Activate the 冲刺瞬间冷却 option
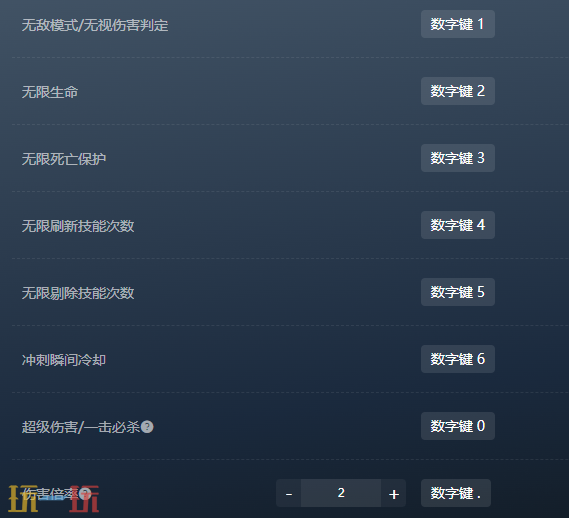The width and height of the screenshot is (569, 518). (x=64, y=360)
